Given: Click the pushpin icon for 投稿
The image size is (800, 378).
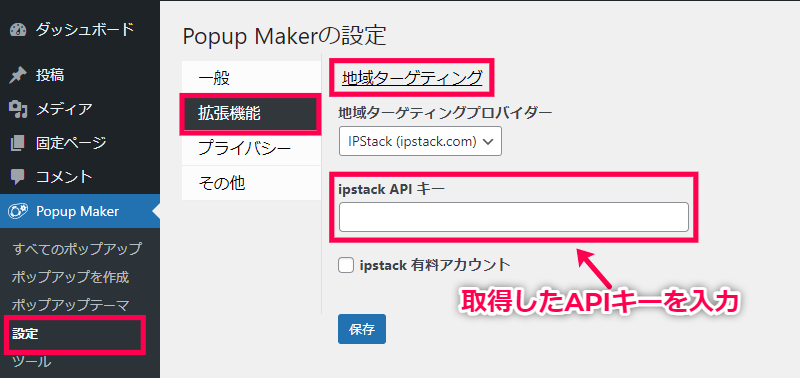Looking at the screenshot, I should [18, 75].
